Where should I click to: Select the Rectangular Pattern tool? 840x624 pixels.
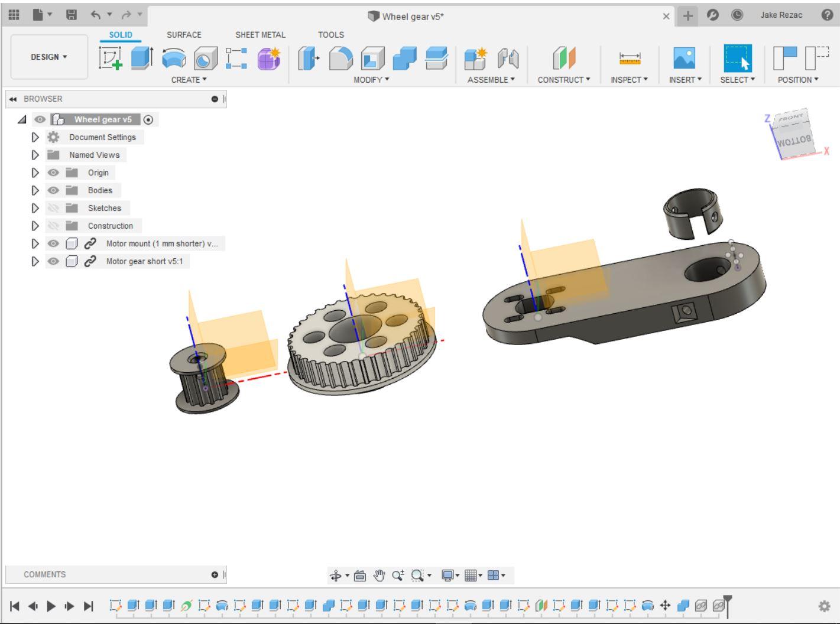coord(236,58)
